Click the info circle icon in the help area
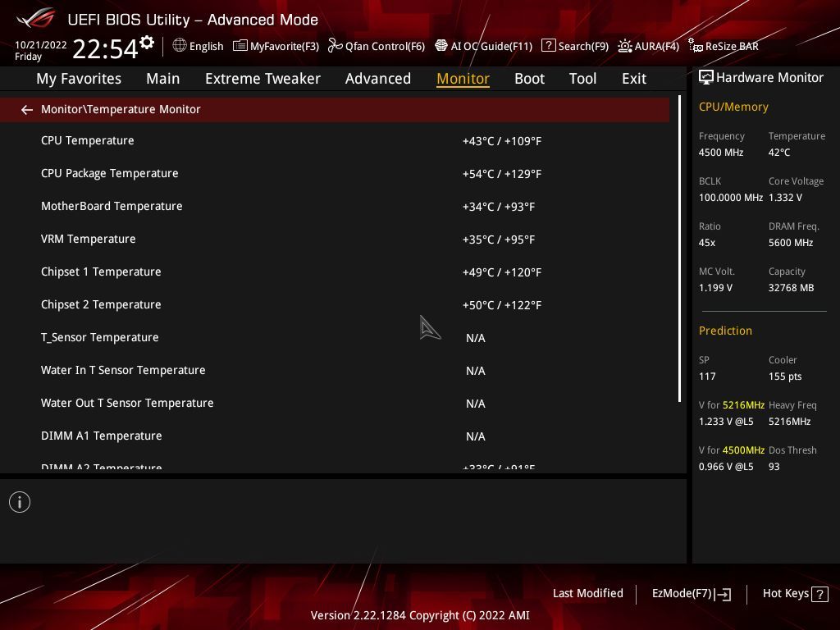 (20, 502)
